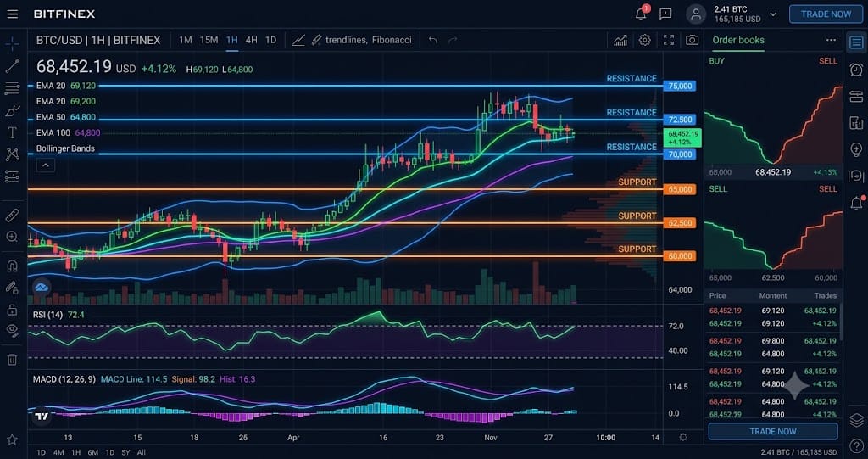
Task: Select the Bollinger Bands indicator label
Action: (65, 148)
